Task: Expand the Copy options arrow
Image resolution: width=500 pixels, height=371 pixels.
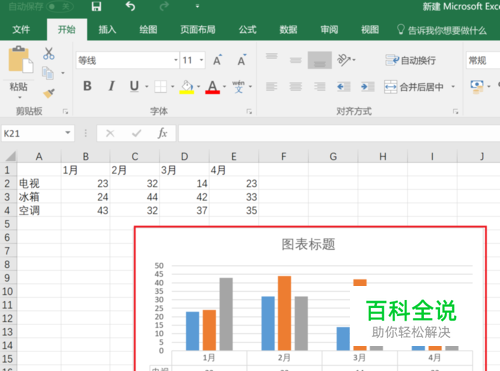Action: click(x=63, y=73)
